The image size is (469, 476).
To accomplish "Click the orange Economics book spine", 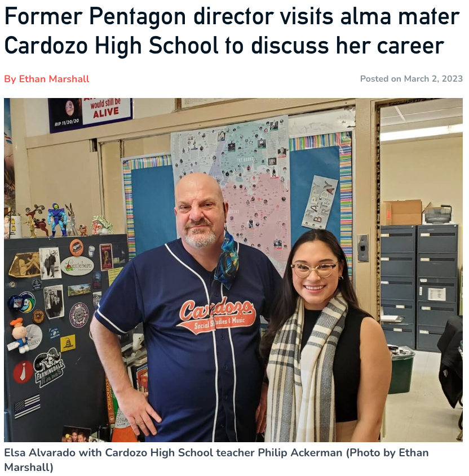I will coord(110,401).
